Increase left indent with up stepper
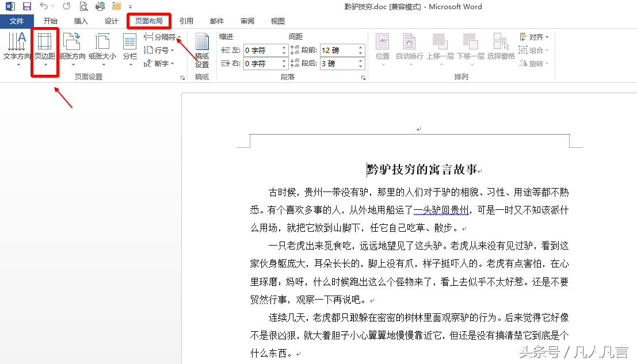This screenshot has height=364, width=637. (x=284, y=48)
